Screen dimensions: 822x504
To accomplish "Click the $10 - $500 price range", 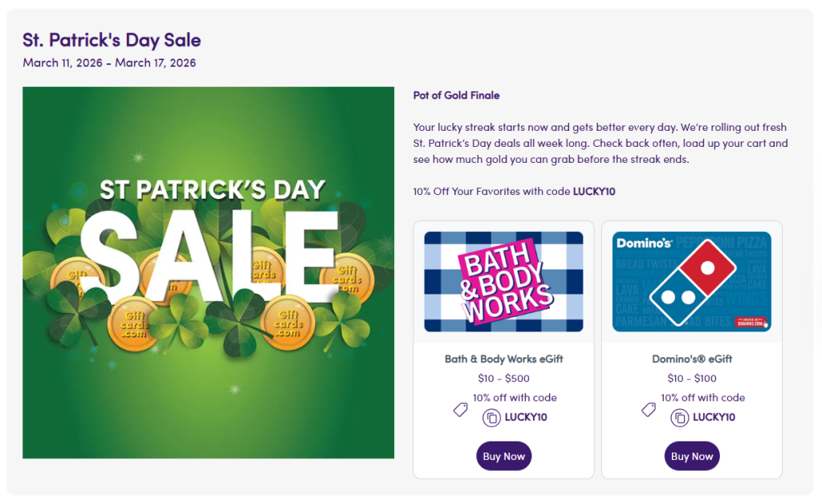I will pos(503,378).
